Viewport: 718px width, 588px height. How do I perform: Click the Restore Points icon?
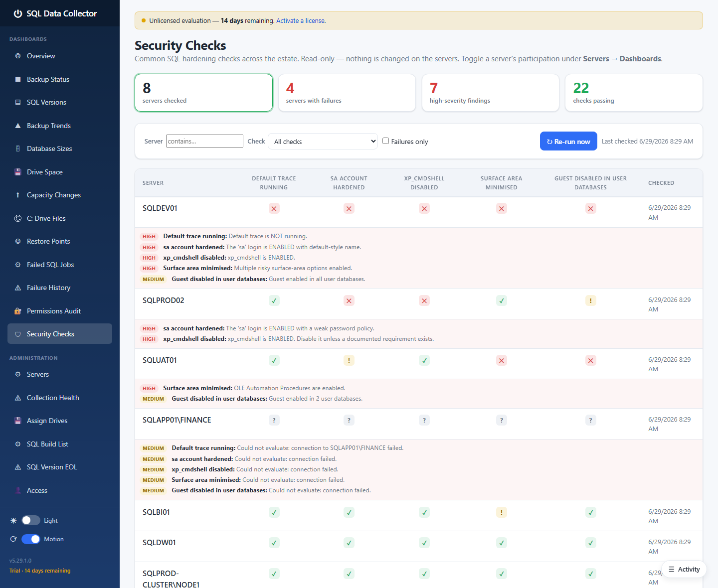pyautogui.click(x=18, y=241)
